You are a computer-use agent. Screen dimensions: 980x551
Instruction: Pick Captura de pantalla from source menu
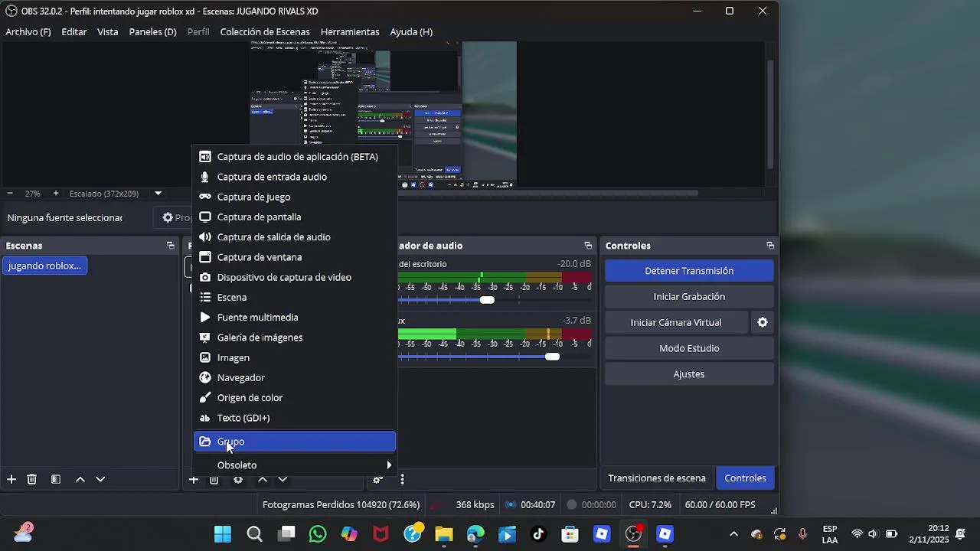pos(295,217)
